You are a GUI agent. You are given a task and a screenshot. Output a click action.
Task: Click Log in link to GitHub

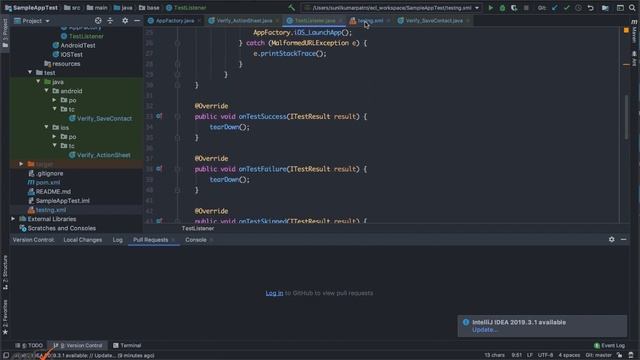[274, 293]
